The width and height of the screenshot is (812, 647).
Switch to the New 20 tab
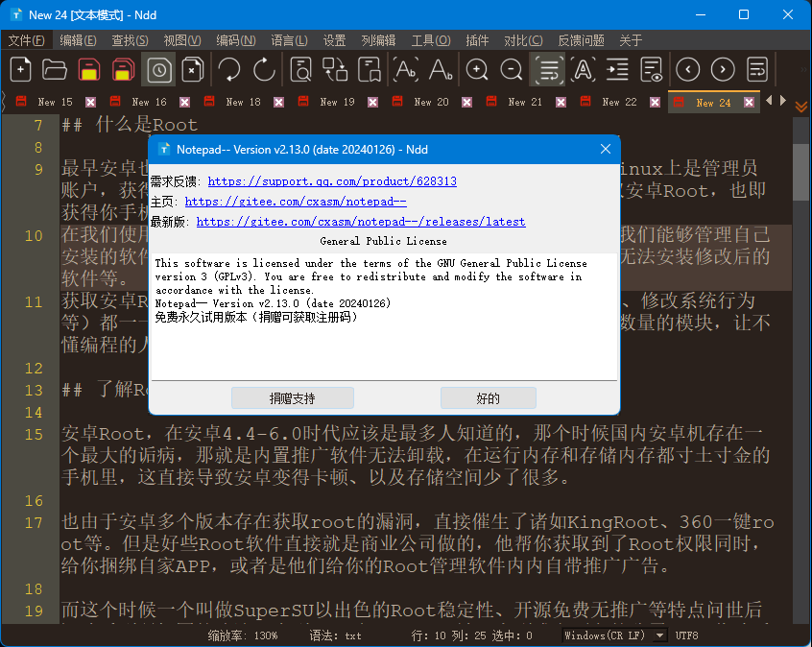[431, 102]
